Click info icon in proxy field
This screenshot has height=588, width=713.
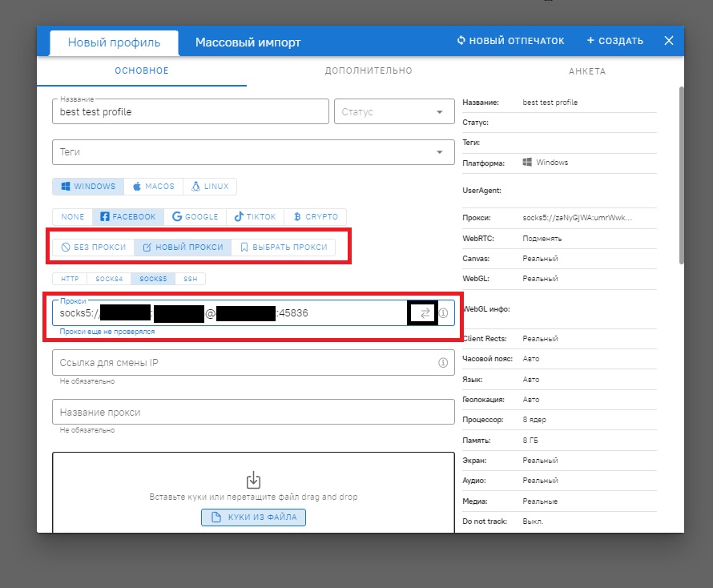coord(443,313)
